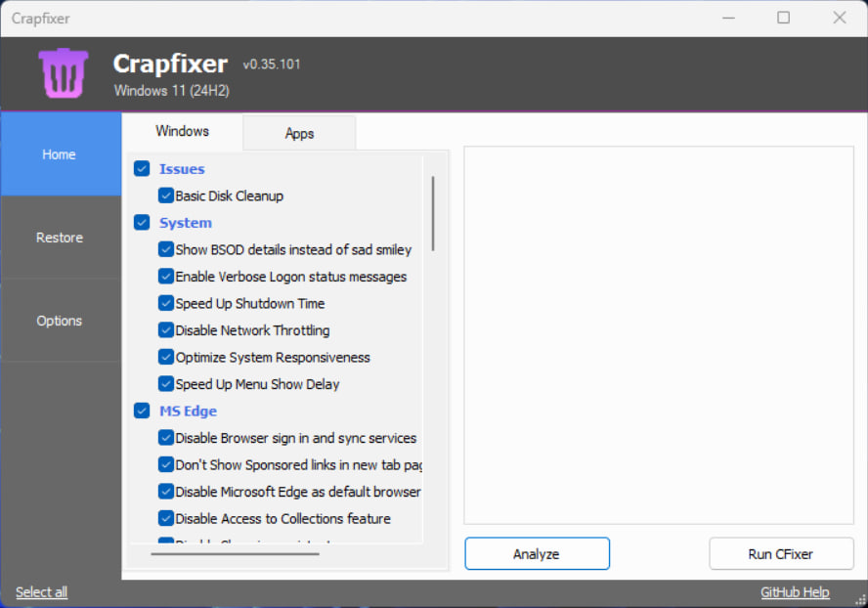
Task: Click inside the empty results output panel
Action: [659, 335]
